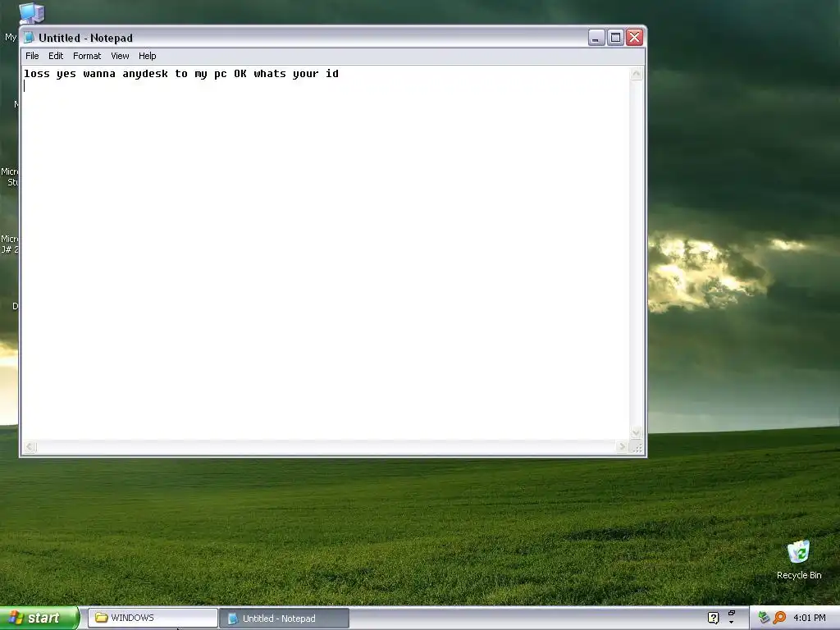The width and height of the screenshot is (840, 630).
Task: Open the Start menu
Action: (x=39, y=618)
